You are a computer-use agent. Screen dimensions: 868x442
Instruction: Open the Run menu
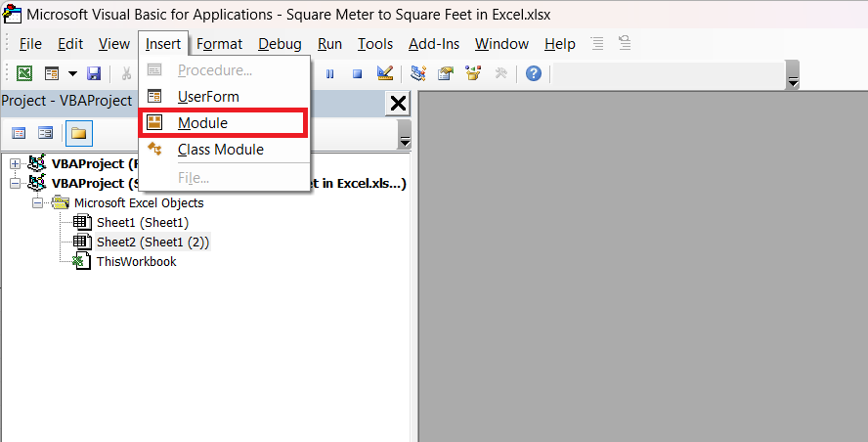[330, 44]
